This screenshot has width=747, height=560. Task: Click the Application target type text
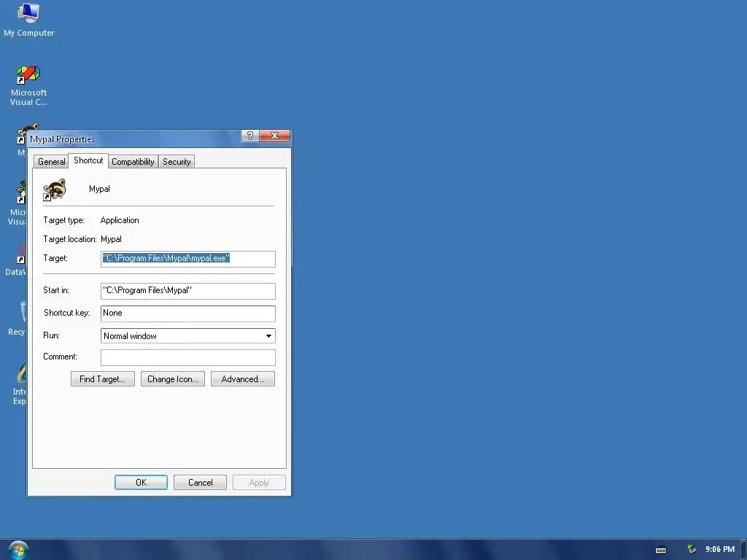click(x=120, y=220)
